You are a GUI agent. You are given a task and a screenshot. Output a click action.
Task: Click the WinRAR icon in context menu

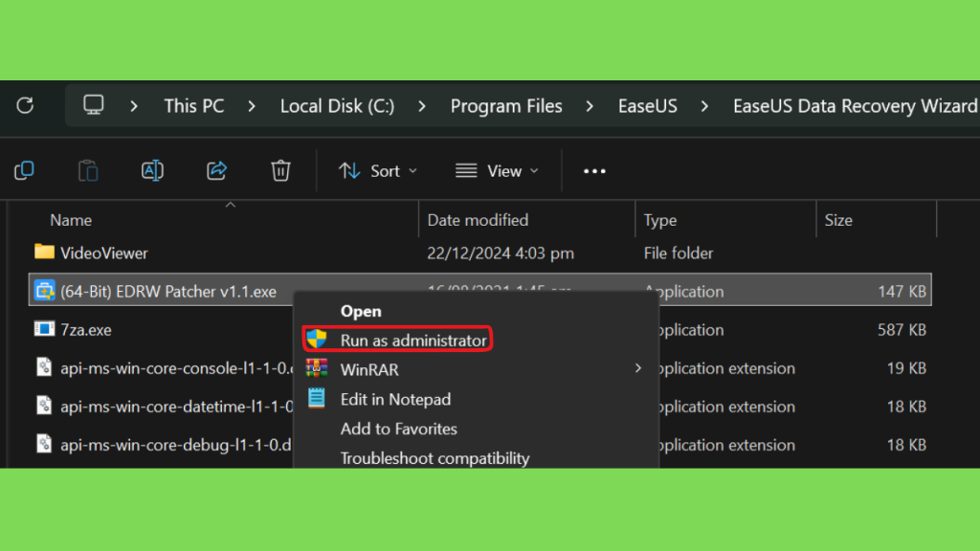coord(316,368)
